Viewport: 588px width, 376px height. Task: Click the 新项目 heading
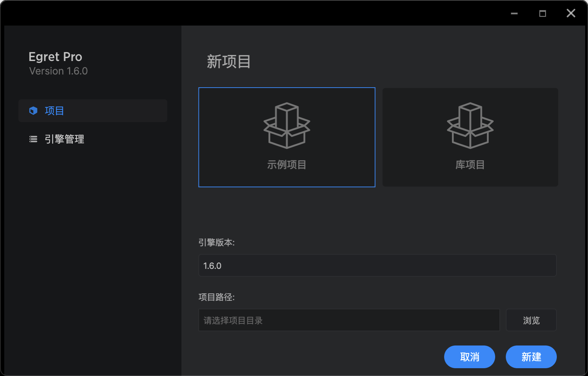click(229, 62)
